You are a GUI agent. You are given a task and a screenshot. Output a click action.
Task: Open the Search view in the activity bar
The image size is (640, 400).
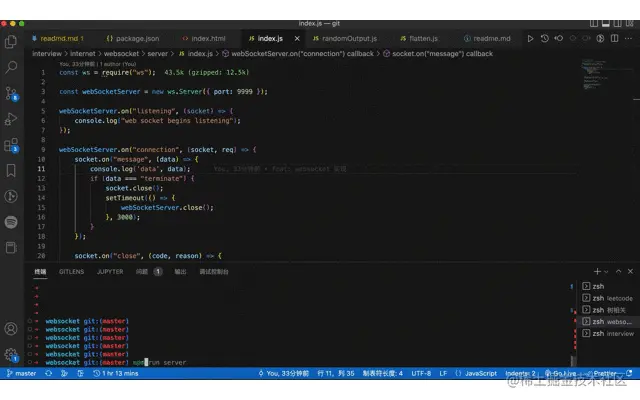point(11,67)
